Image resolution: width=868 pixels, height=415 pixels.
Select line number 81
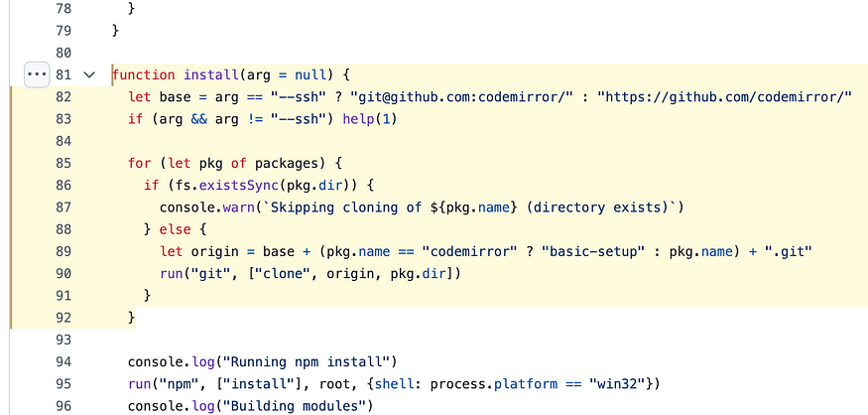(63, 74)
